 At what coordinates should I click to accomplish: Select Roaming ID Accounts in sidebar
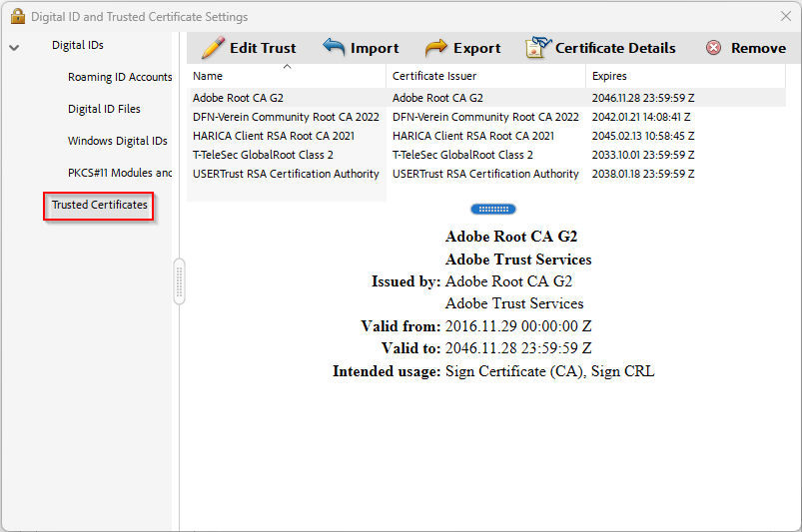click(120, 77)
